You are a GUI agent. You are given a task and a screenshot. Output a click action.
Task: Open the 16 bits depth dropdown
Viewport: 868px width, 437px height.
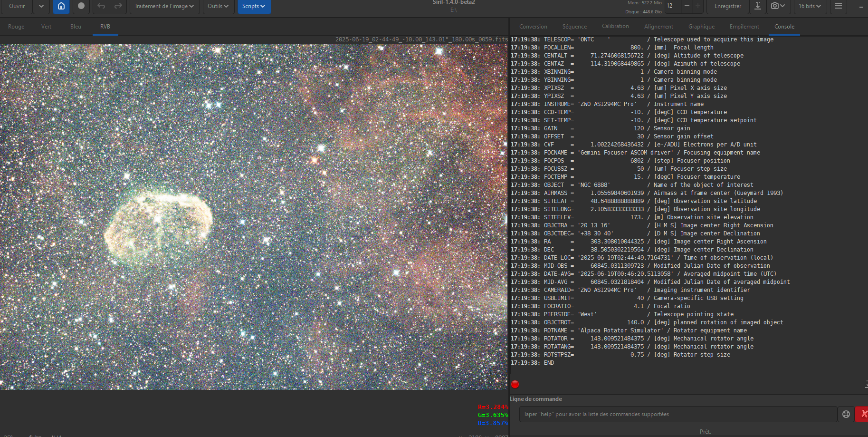coord(810,6)
